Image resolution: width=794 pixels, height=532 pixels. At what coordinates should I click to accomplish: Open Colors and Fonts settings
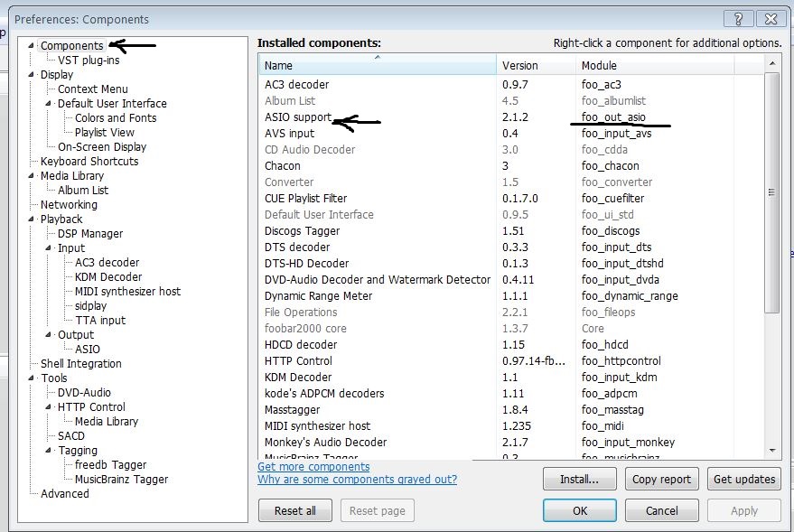click(116, 118)
